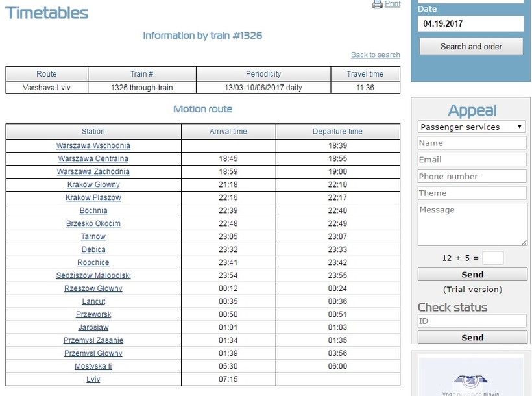The image size is (532, 396).
Task: Go back to search via link
Action: pyautogui.click(x=375, y=55)
